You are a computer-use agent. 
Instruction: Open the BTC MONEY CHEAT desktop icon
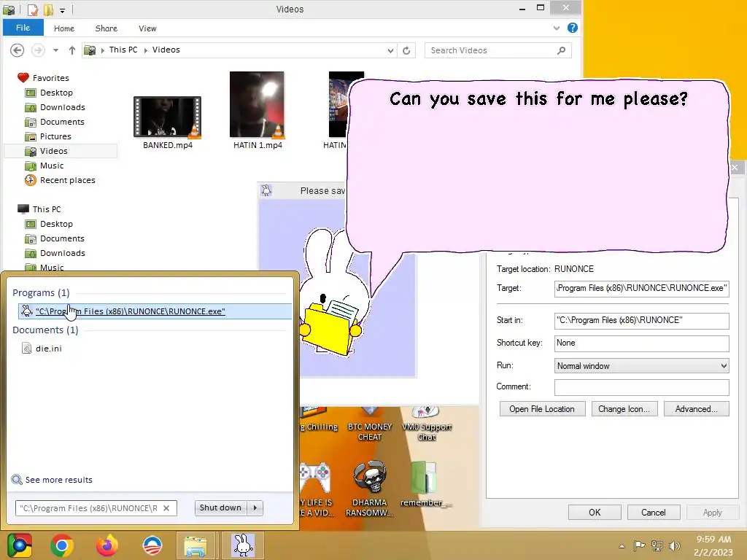pos(370,424)
